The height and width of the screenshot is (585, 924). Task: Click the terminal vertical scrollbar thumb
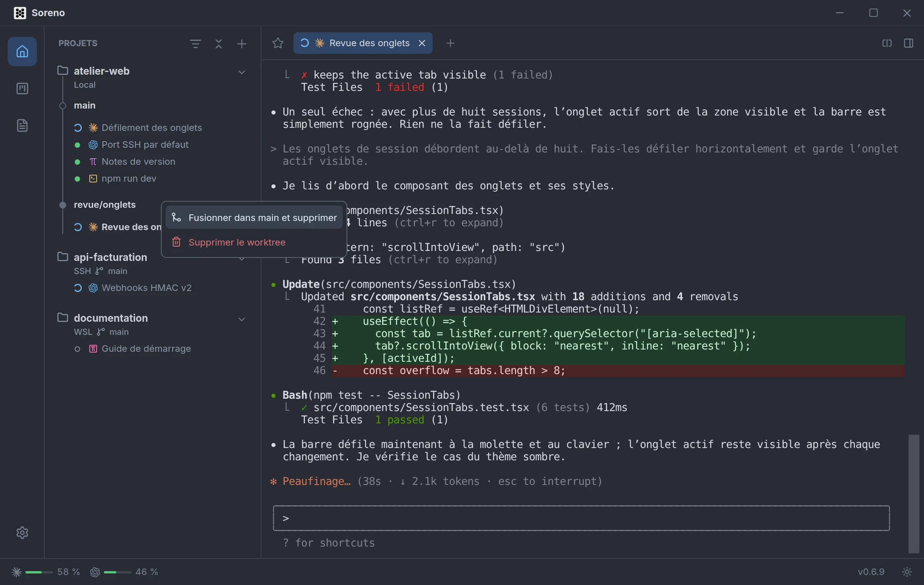click(x=914, y=493)
